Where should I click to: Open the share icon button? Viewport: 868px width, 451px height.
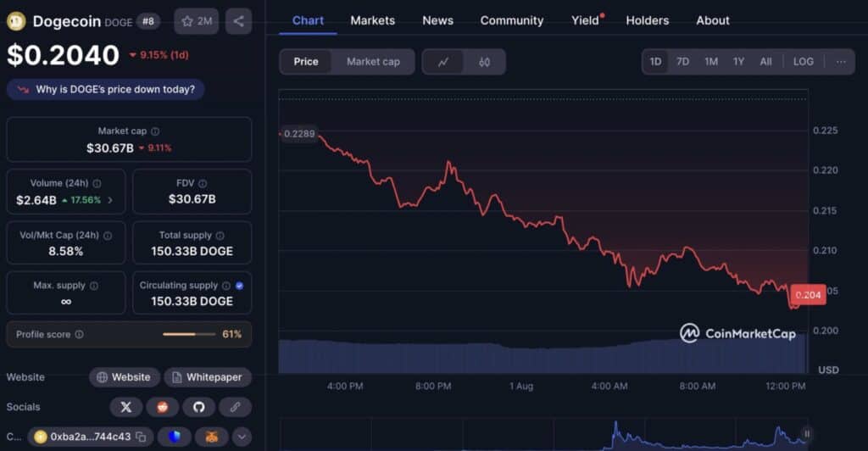pos(238,21)
